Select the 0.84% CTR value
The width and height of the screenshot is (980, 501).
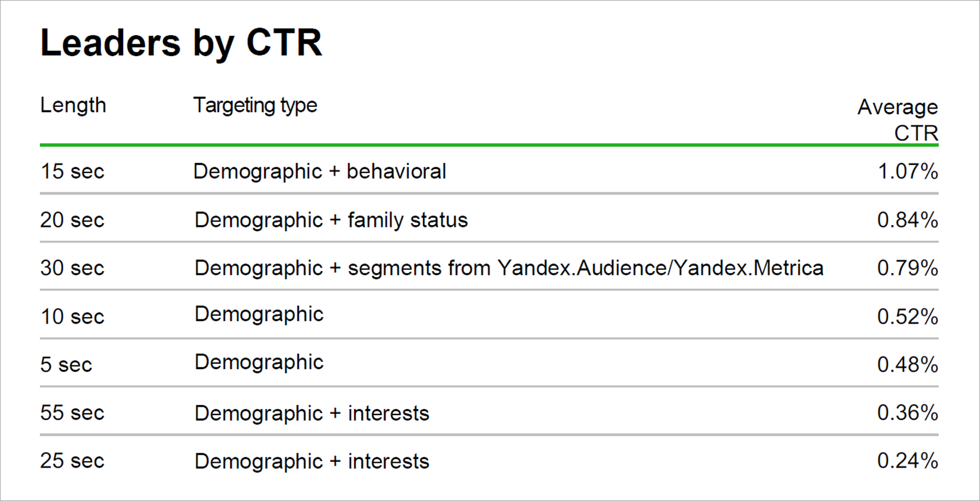[x=907, y=220]
